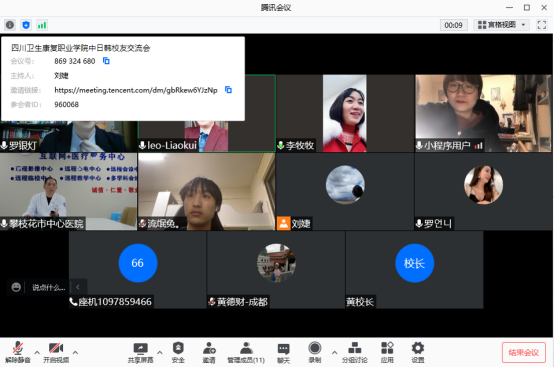Click the 说点什么 chat input field
The image size is (554, 367).
48,287
